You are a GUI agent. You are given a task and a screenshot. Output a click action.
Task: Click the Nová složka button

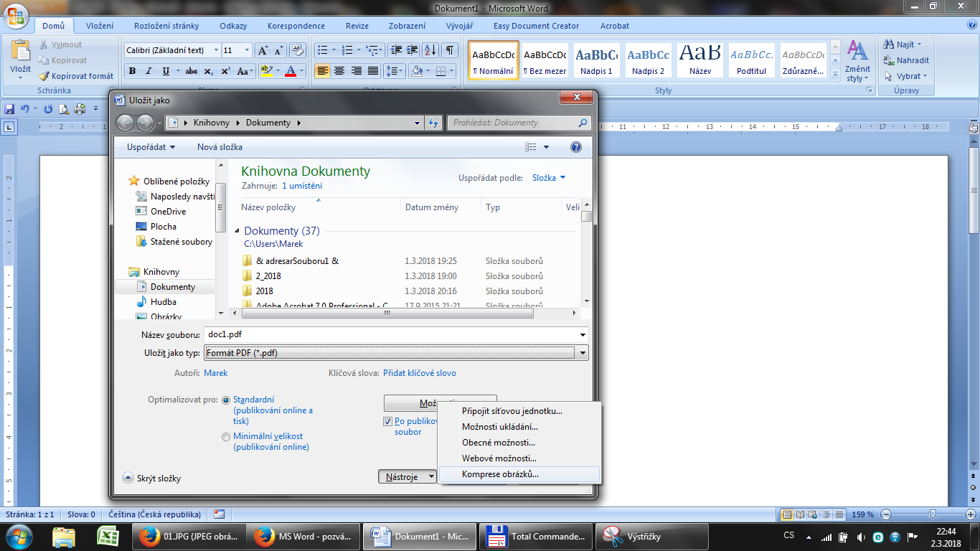(x=220, y=147)
